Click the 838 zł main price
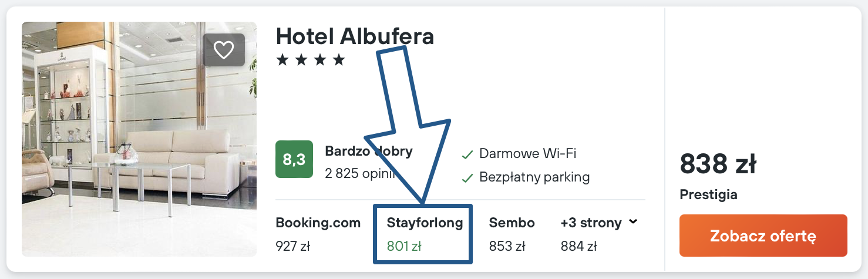This screenshot has width=868, height=279. 718,164
